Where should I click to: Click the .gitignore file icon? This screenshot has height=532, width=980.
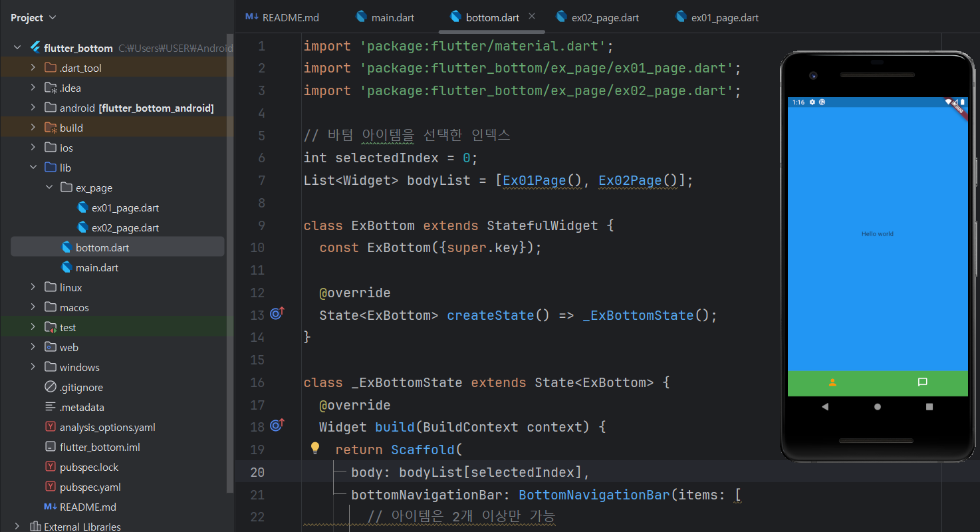(x=50, y=387)
